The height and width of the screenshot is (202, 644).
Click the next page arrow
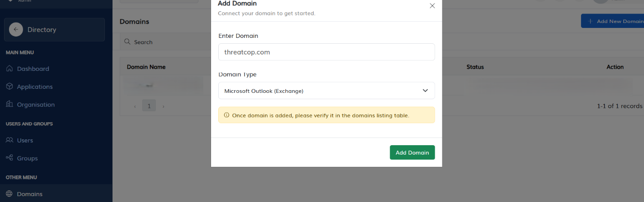coord(163,106)
